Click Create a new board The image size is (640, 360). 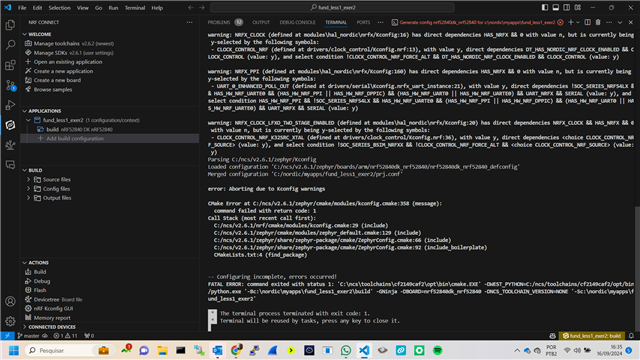[57, 80]
